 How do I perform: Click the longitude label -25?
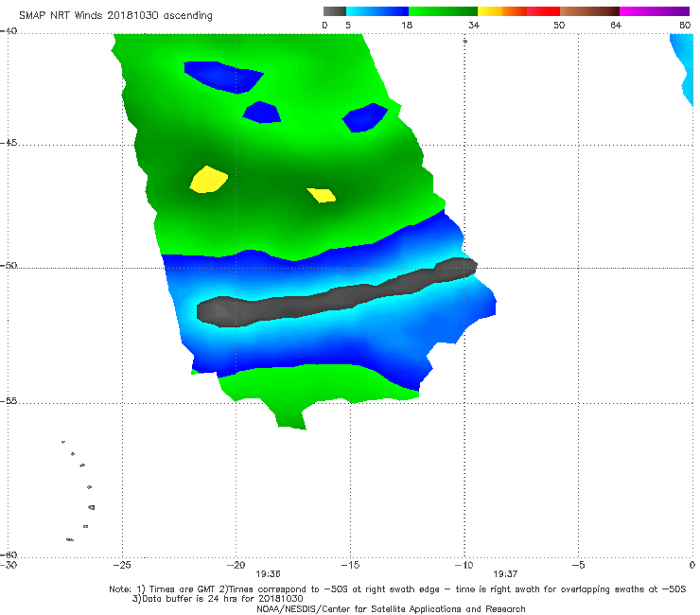[122, 565]
